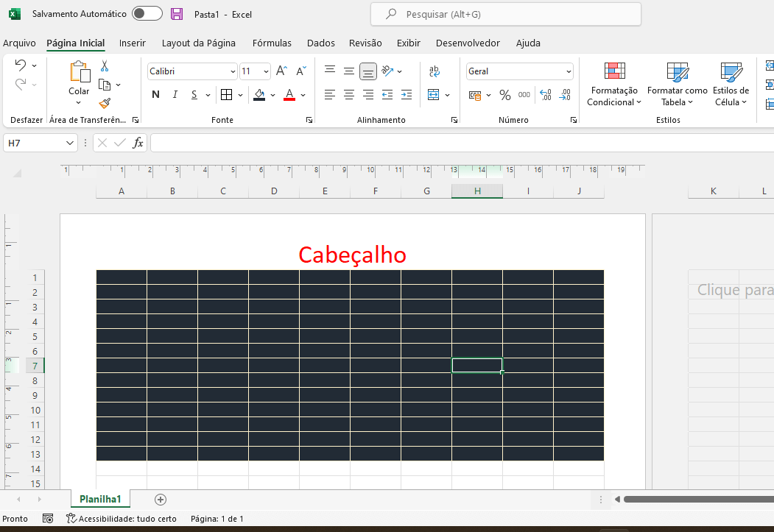Image resolution: width=774 pixels, height=532 pixels.
Task: Toggle bottom align button
Action: click(367, 71)
